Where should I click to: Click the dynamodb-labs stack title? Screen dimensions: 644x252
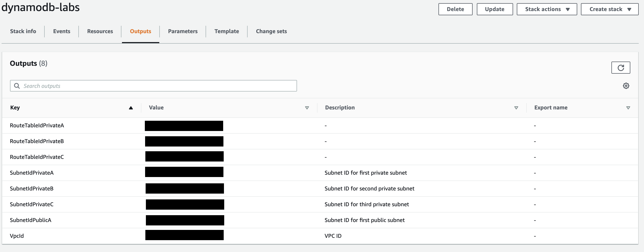pos(40,7)
